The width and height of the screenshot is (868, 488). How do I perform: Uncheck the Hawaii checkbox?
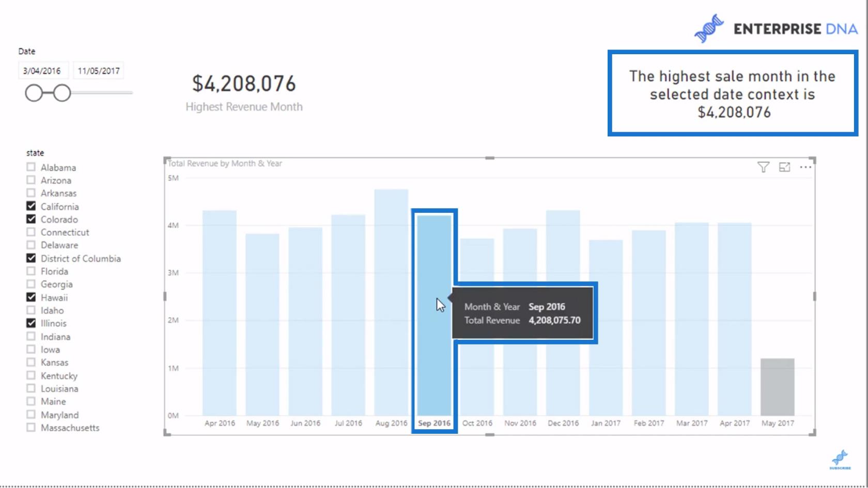click(x=31, y=297)
